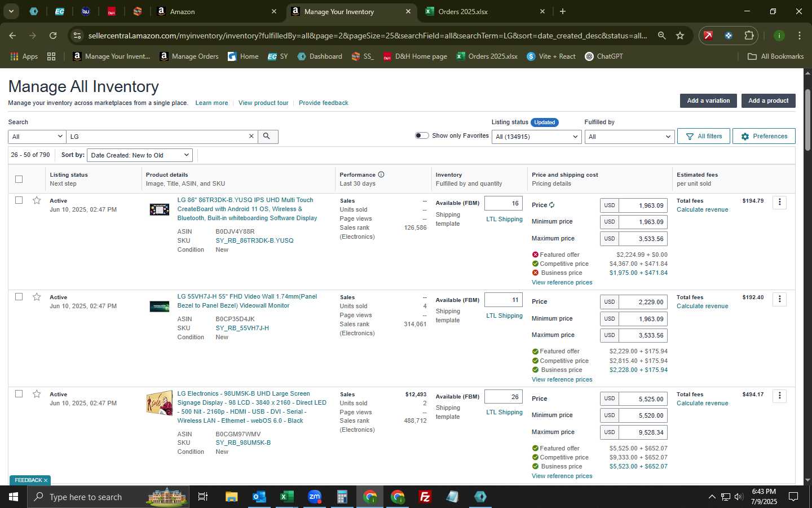Close the FEEDBACK tab with its X
Screen dimensions: 812x508
[46, 480]
